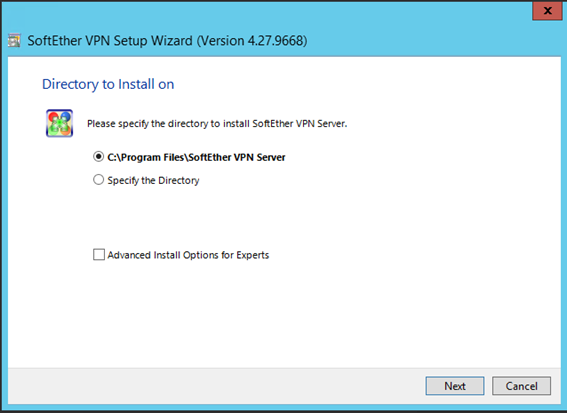567x413 pixels.
Task: Click the 'Please specify the directory' instruction text
Action: (217, 124)
